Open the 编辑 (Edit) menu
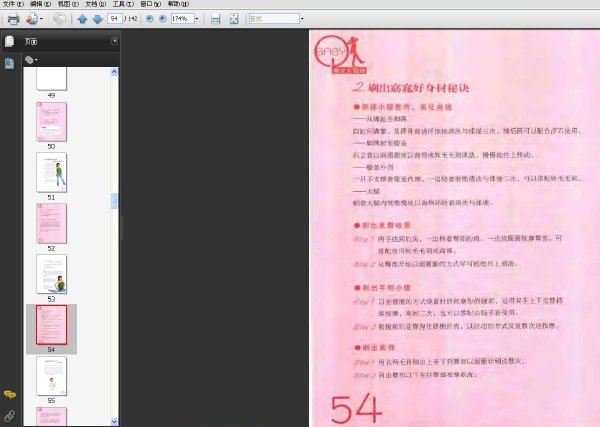 (x=41, y=4)
